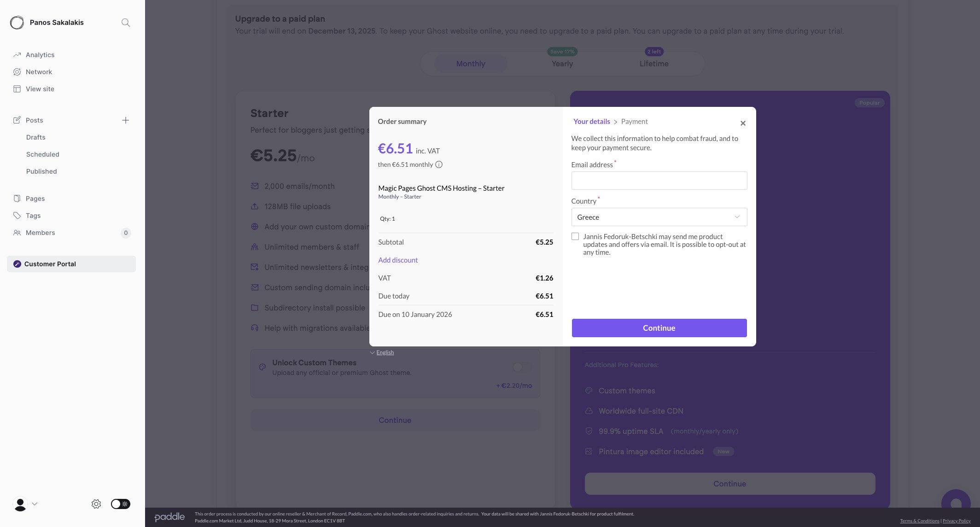Click the new post plus icon
Viewport: 980px width, 527px height.
tap(125, 120)
